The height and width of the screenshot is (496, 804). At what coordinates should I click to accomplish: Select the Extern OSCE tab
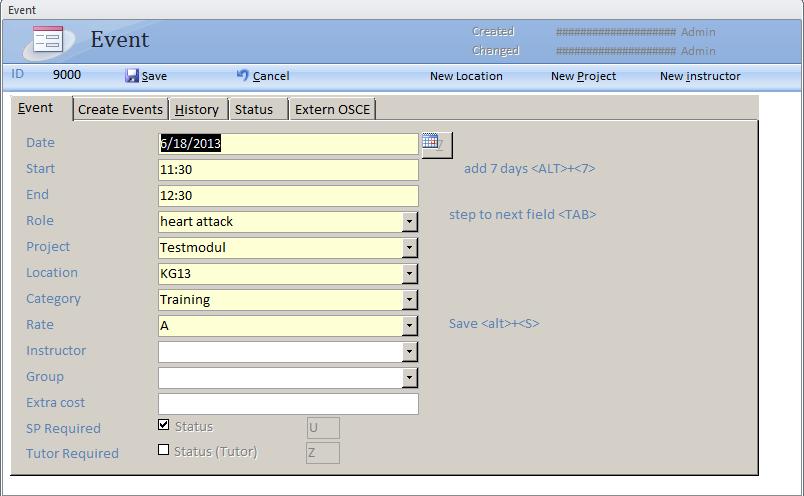(332, 109)
